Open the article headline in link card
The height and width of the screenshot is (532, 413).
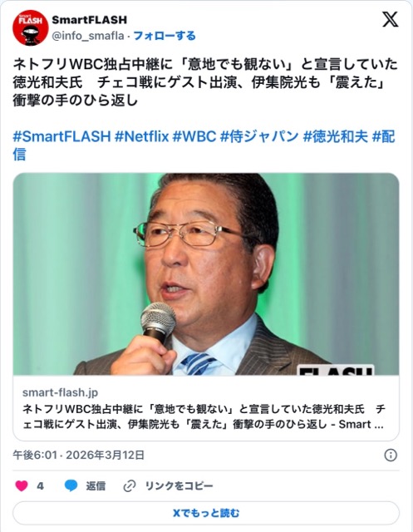[204, 416]
